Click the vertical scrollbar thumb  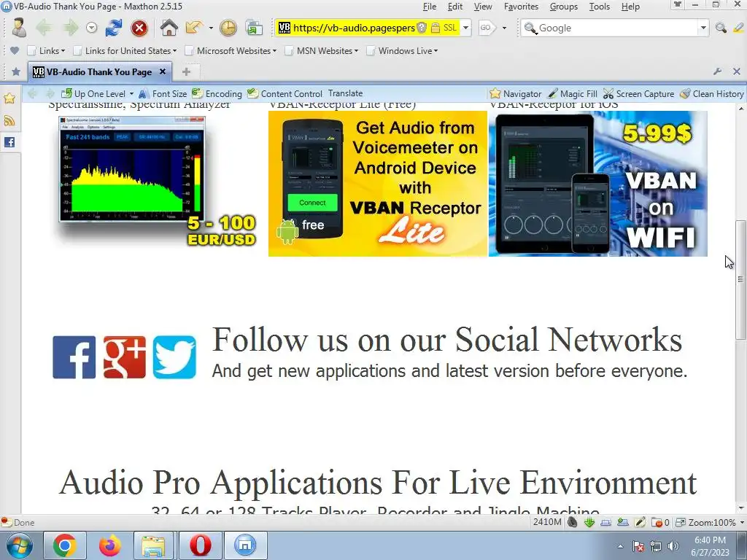[x=740, y=279]
